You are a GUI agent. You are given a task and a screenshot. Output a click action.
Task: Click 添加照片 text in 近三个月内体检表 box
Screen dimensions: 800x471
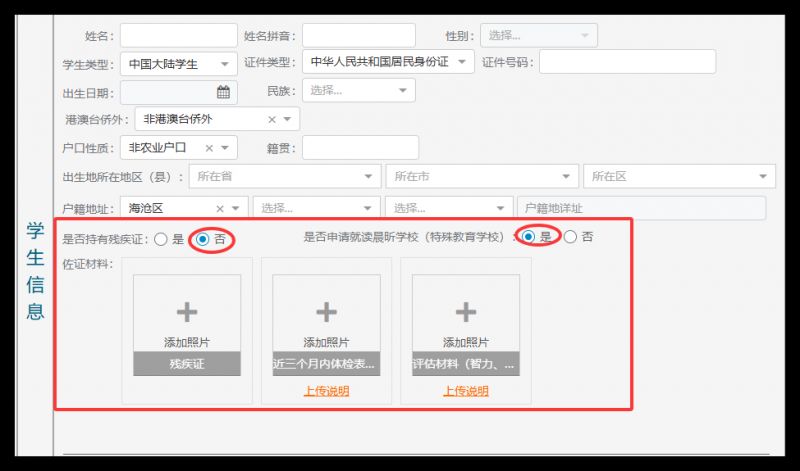click(x=326, y=342)
